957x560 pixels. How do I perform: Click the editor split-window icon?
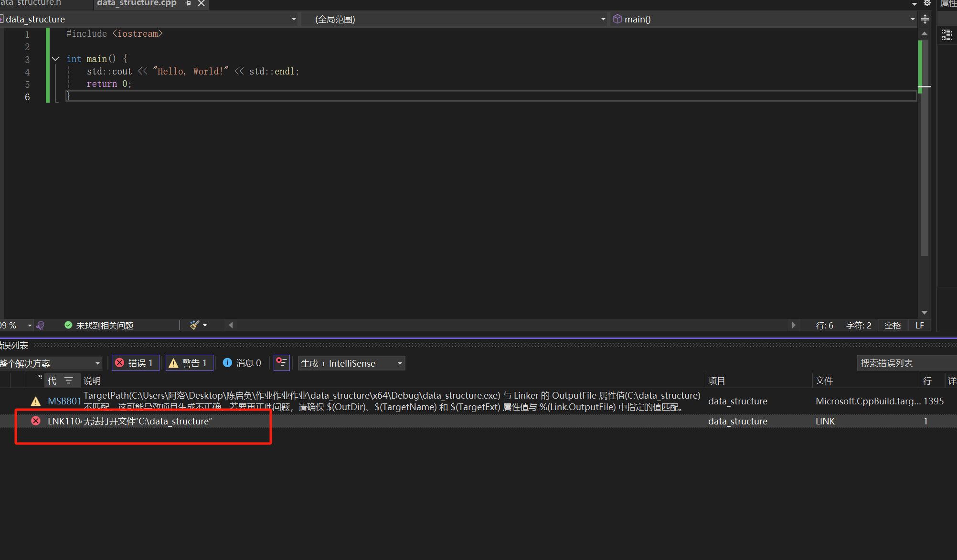(x=925, y=19)
